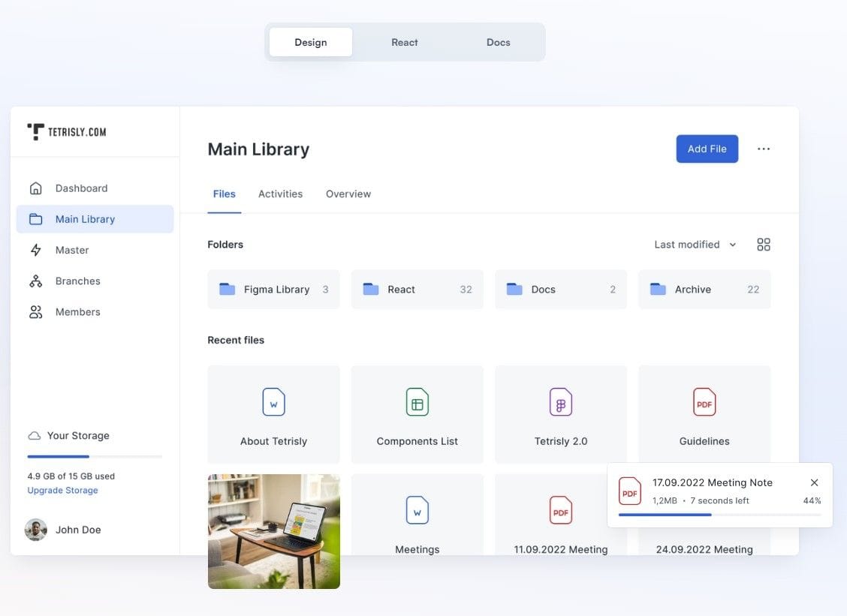This screenshot has width=847, height=616.
Task: Switch to the React view at top
Action: pos(405,42)
